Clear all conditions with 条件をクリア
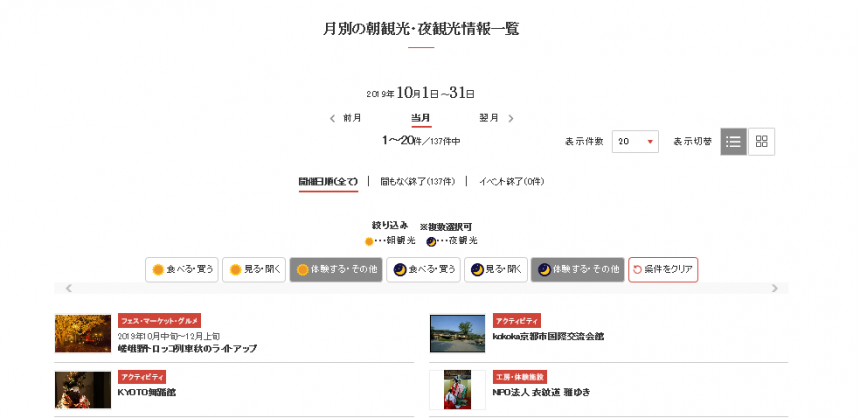860x418 pixels. [663, 270]
